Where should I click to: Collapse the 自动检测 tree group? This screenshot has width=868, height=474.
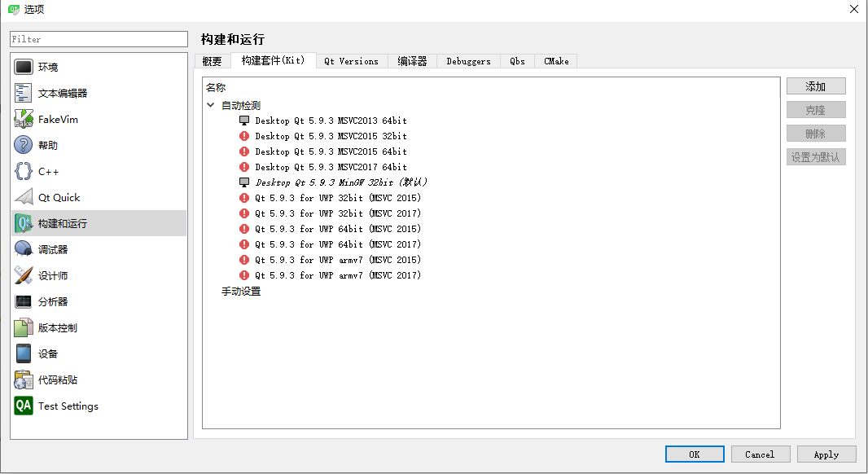pyautogui.click(x=210, y=105)
